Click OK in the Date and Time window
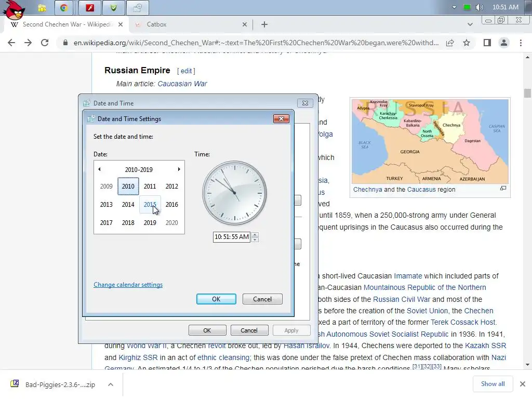Screen dimensions: 532x399 coord(207,330)
